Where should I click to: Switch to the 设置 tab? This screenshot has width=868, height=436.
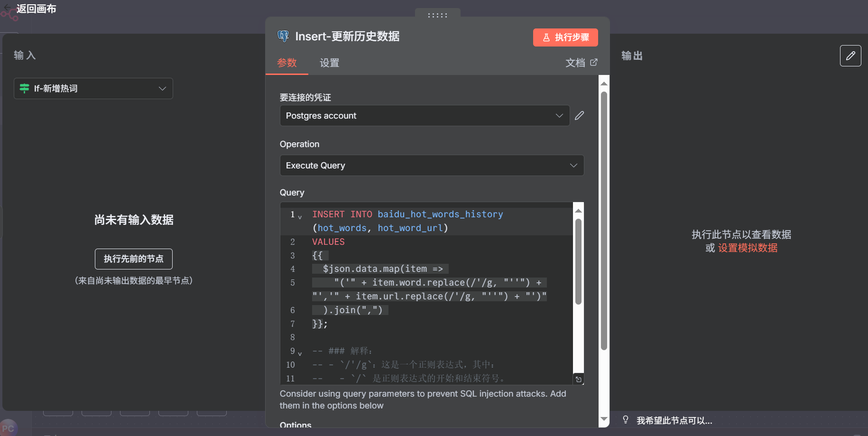(330, 63)
